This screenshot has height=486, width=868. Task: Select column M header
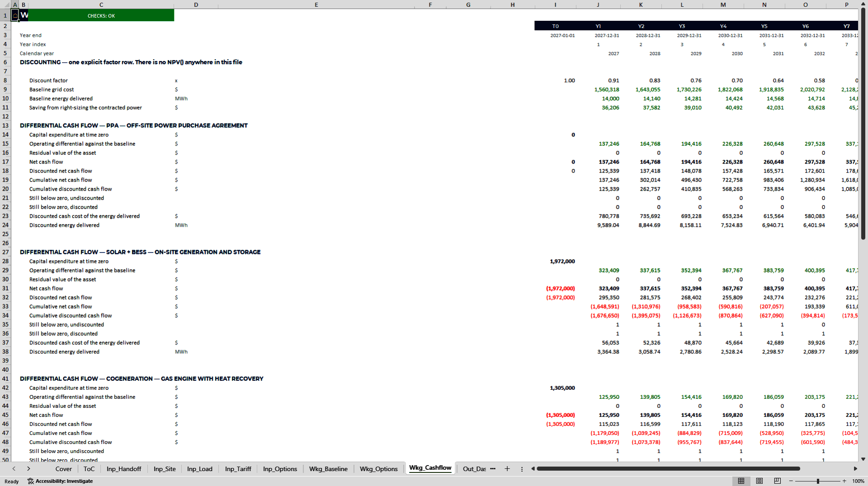[x=723, y=5]
